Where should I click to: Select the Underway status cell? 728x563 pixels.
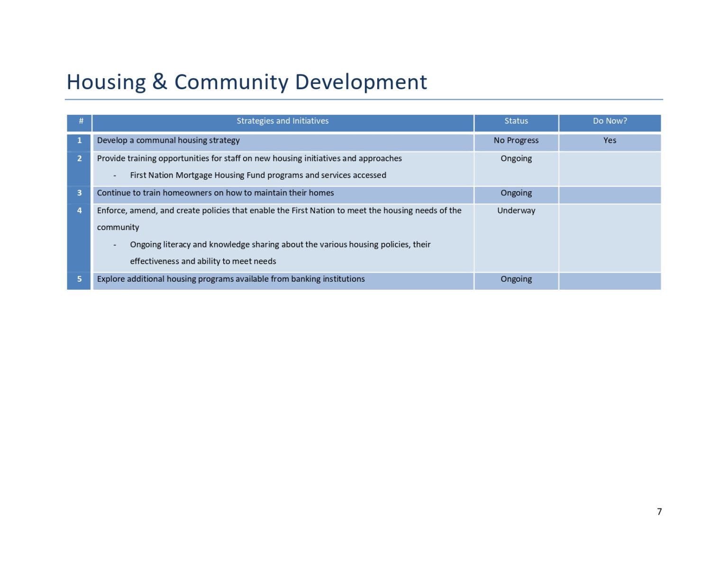click(516, 210)
